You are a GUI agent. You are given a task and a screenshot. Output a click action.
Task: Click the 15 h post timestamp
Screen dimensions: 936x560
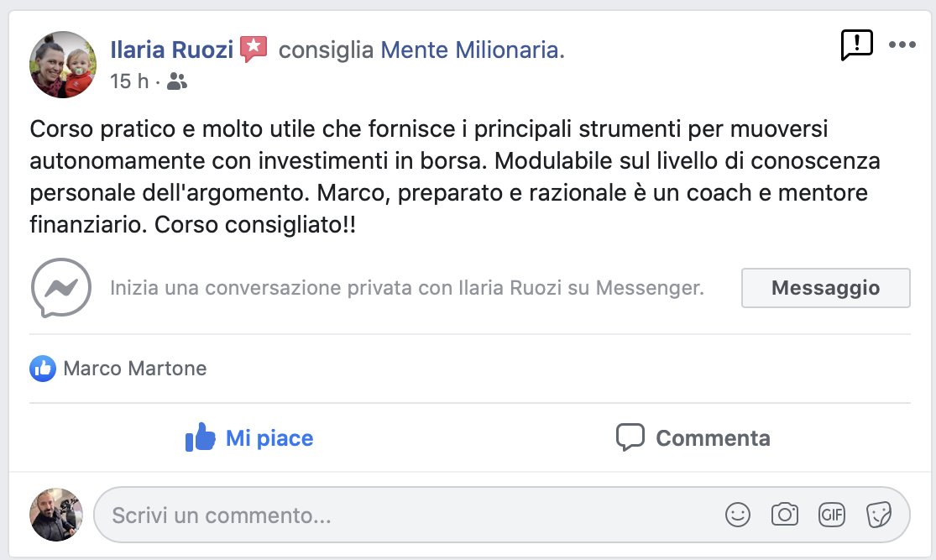129,81
